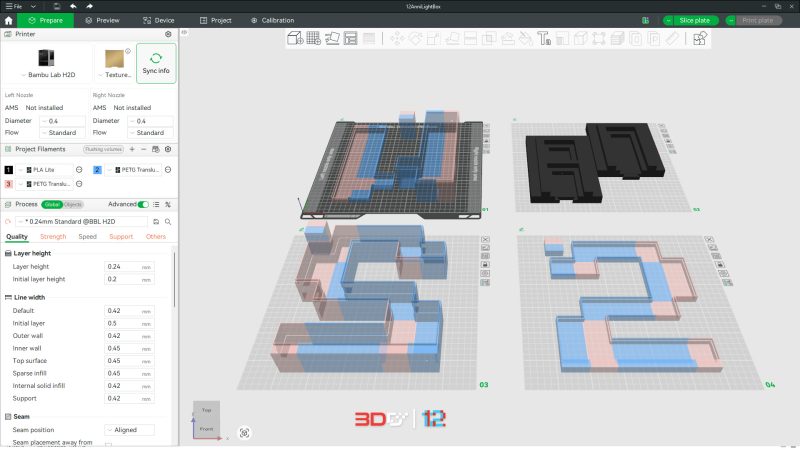800x450 pixels.
Task: Toggle Seam placement away from overhangs checkbox
Action: 108,445
